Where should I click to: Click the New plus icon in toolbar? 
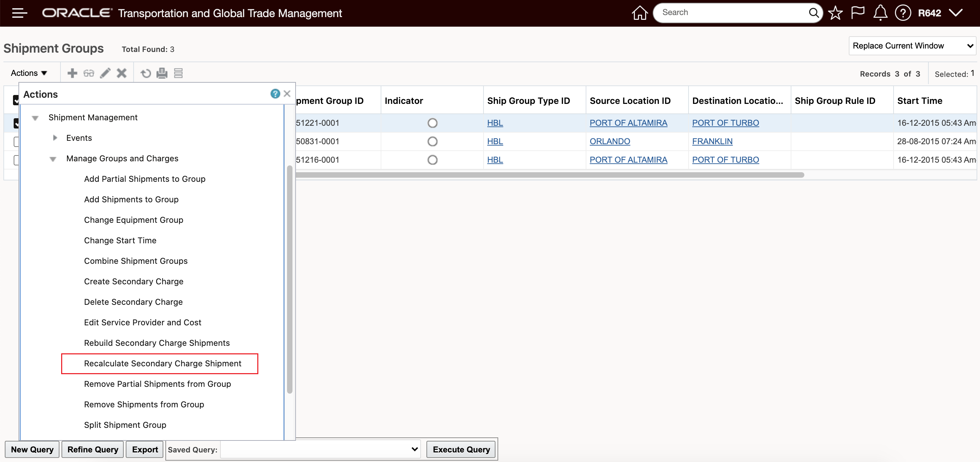pyautogui.click(x=72, y=73)
